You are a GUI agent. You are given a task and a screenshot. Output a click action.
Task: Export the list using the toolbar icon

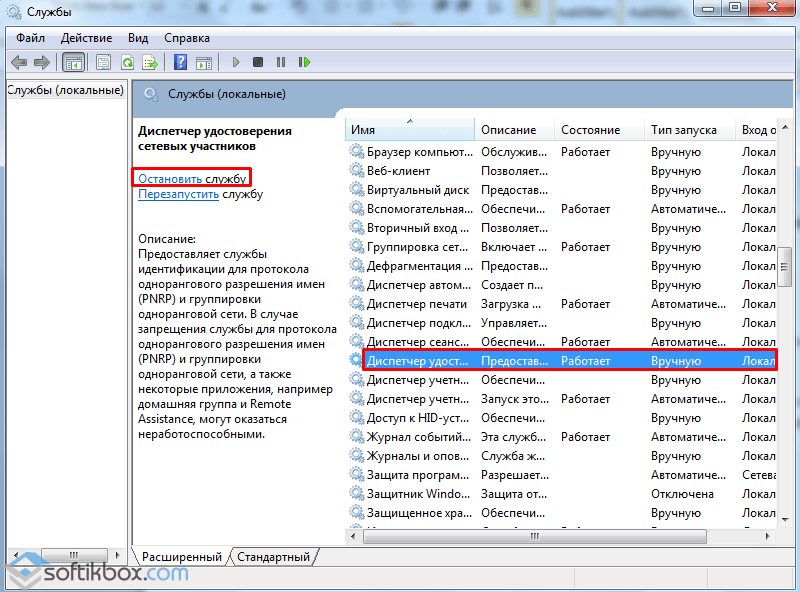click(x=150, y=63)
